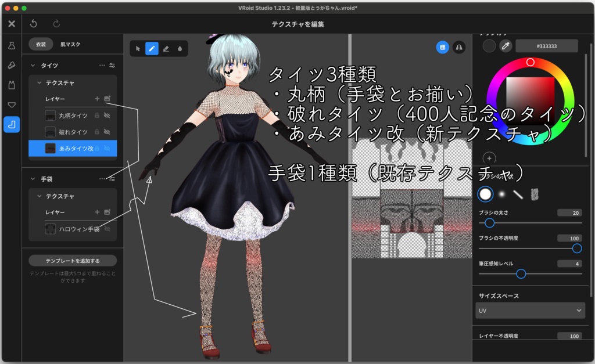This screenshot has width=595, height=364.
Task: Add a new layer under タイツ with the + icon
Action: [97, 99]
